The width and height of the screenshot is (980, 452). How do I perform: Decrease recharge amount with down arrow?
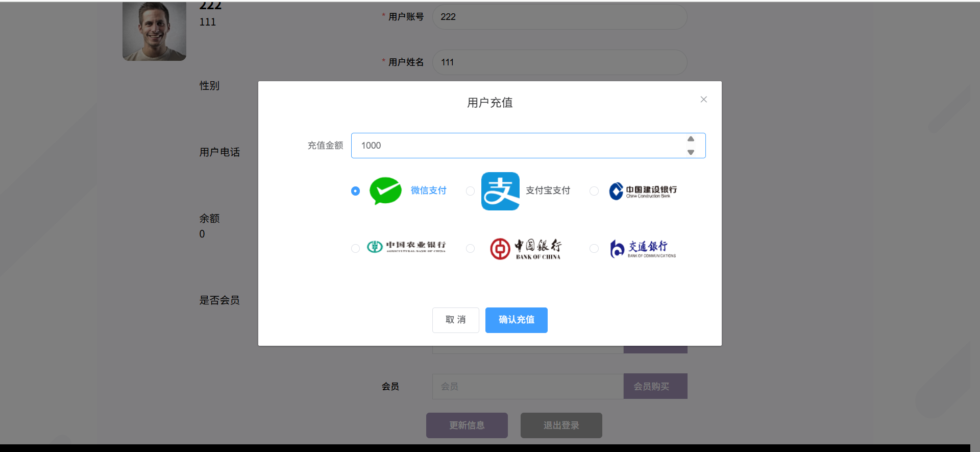tap(691, 152)
